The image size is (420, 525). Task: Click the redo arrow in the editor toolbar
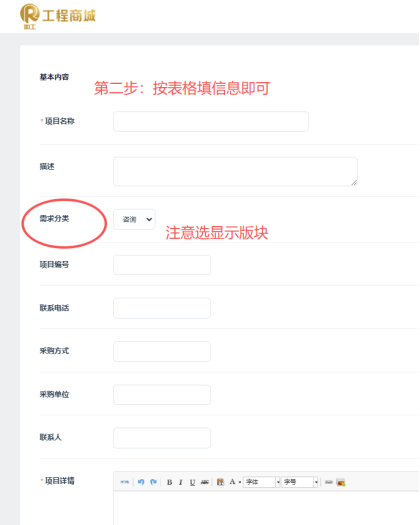(153, 482)
